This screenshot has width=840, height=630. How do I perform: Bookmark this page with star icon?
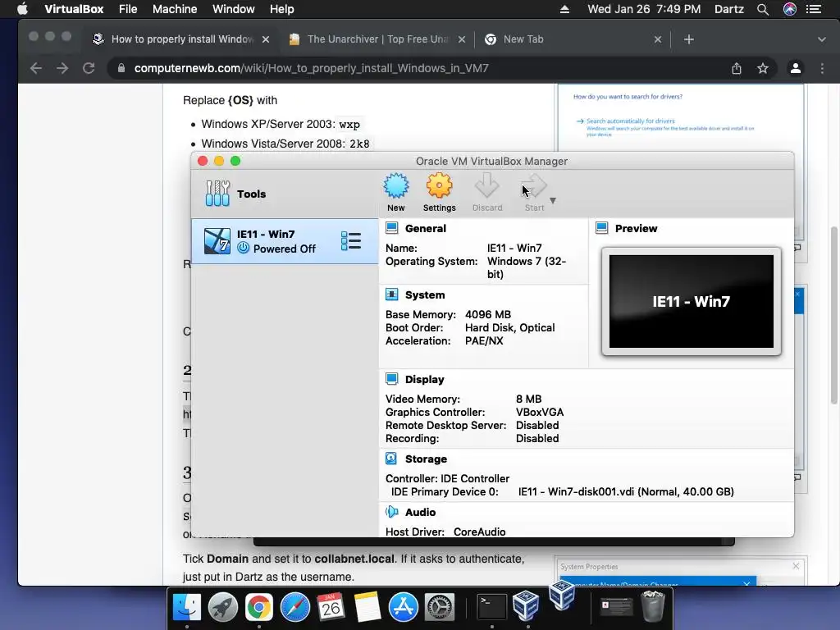pyautogui.click(x=763, y=68)
